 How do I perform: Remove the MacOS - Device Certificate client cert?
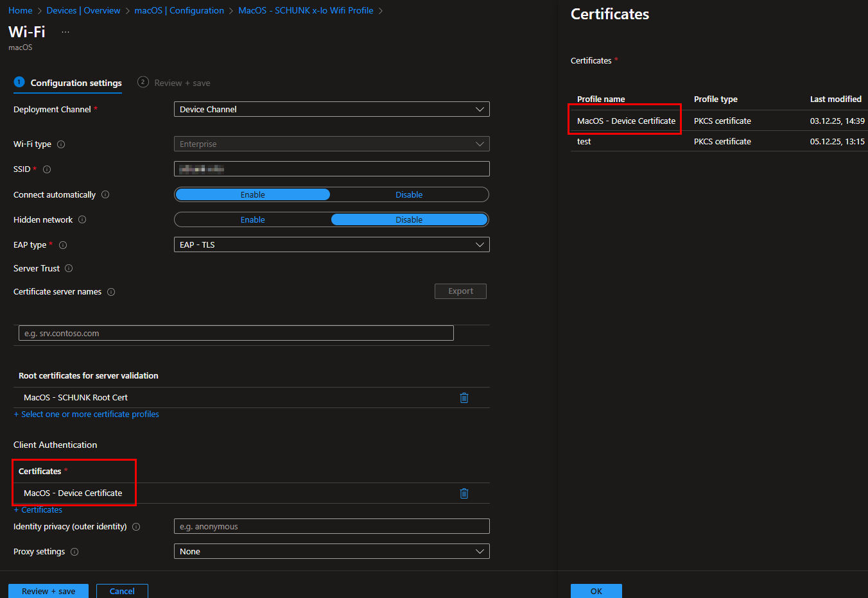coord(464,493)
